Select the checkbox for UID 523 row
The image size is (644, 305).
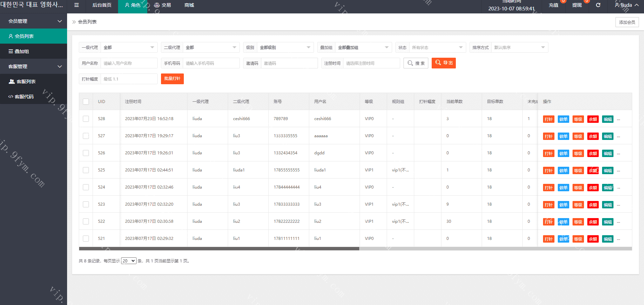pos(86,204)
